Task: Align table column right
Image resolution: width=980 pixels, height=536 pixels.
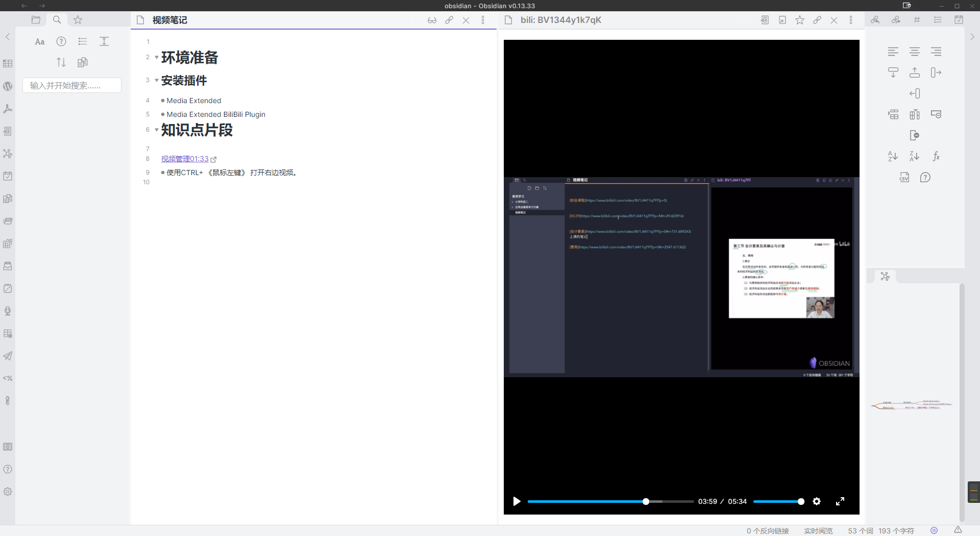Action: (936, 52)
